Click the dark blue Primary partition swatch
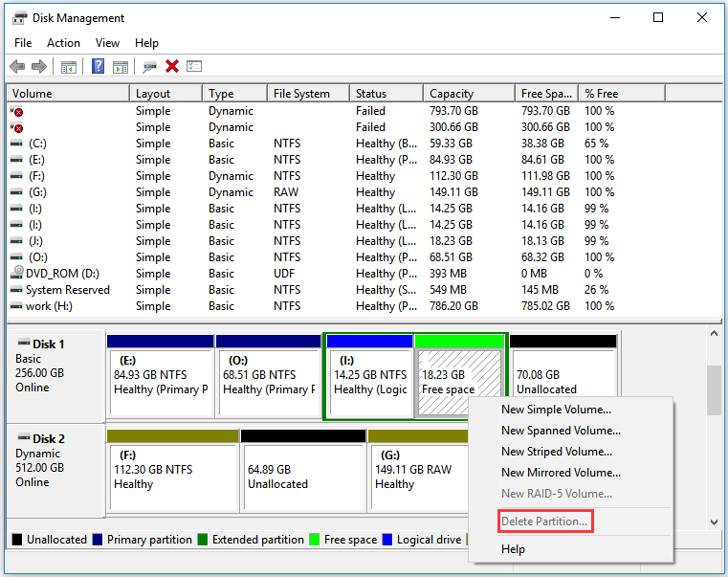Image resolution: width=728 pixels, height=577 pixels. point(98,540)
